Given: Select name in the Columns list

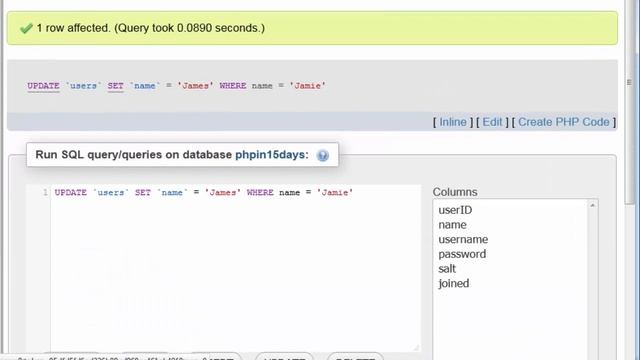Looking at the screenshot, I should 452,225.
